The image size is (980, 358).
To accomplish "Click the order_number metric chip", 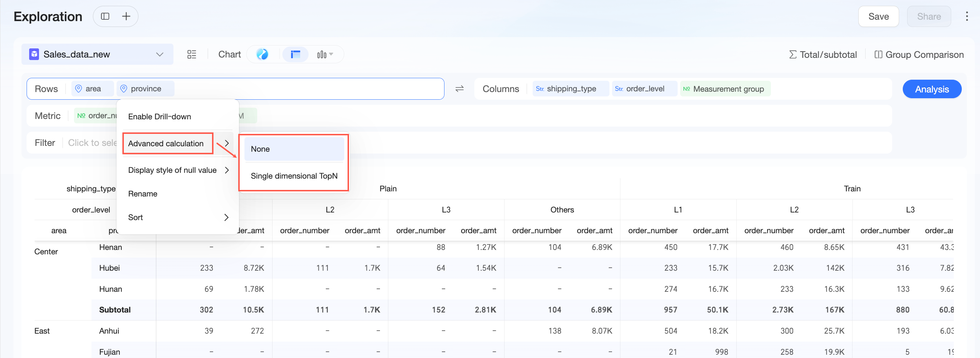I will [95, 116].
